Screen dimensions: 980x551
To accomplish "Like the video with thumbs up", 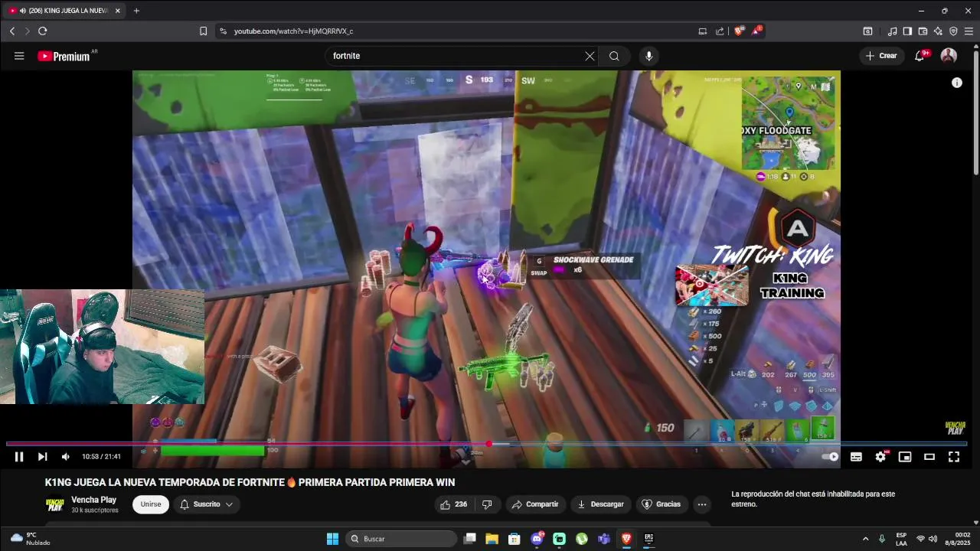I will point(454,504).
